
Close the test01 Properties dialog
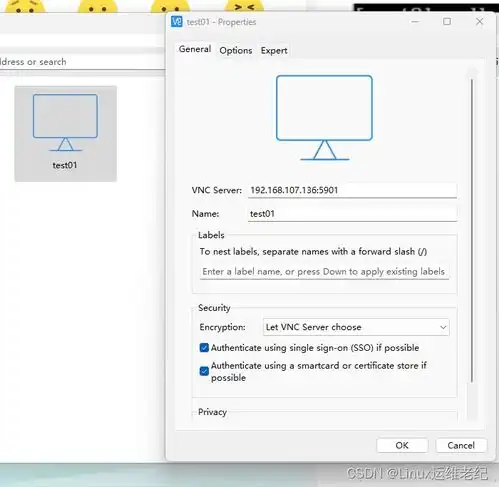[x=479, y=22]
